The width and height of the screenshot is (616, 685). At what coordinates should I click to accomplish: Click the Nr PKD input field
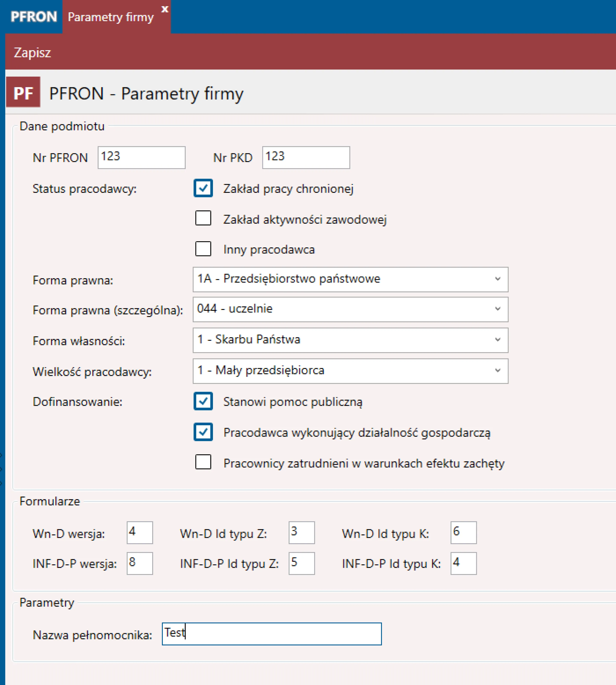[306, 157]
